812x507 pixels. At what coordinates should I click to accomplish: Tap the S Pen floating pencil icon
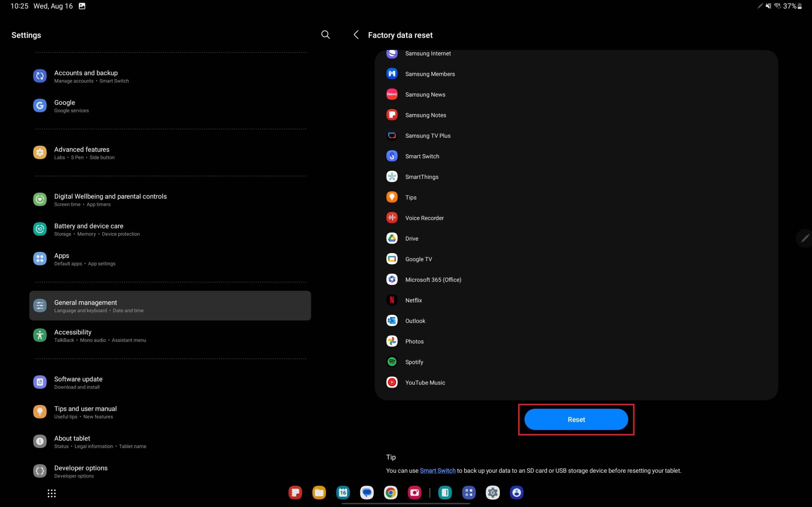(805, 238)
